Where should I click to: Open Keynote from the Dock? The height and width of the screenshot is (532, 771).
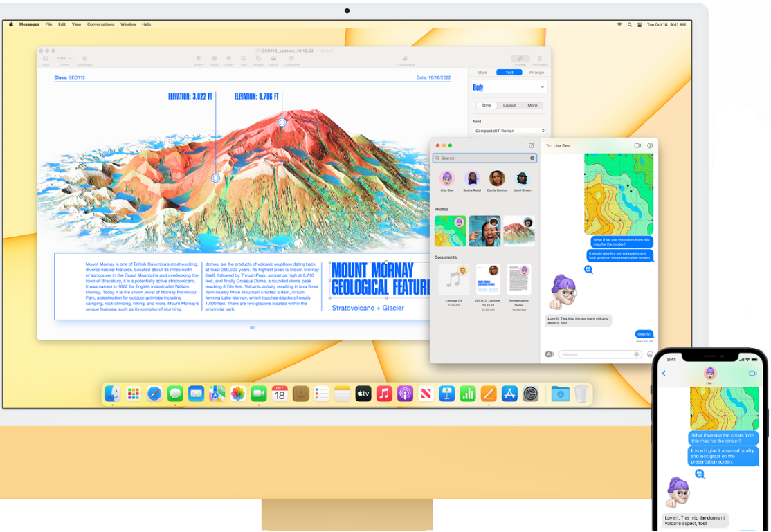[x=447, y=394]
